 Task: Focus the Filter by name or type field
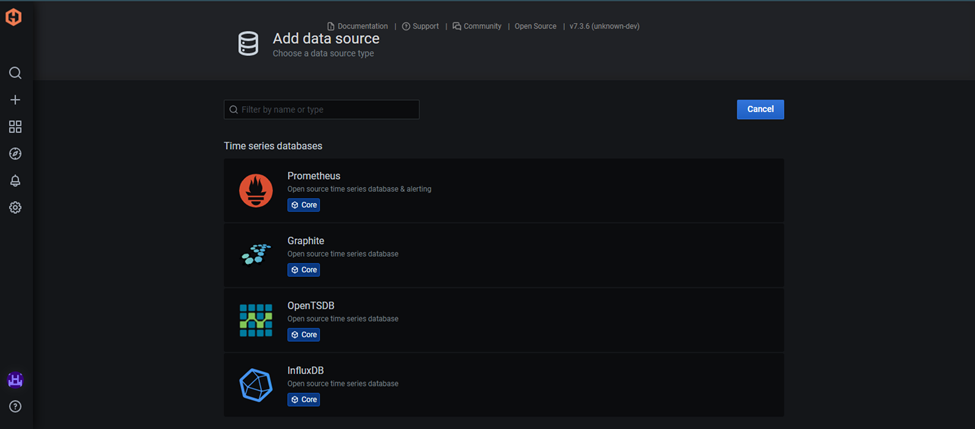[x=321, y=109]
